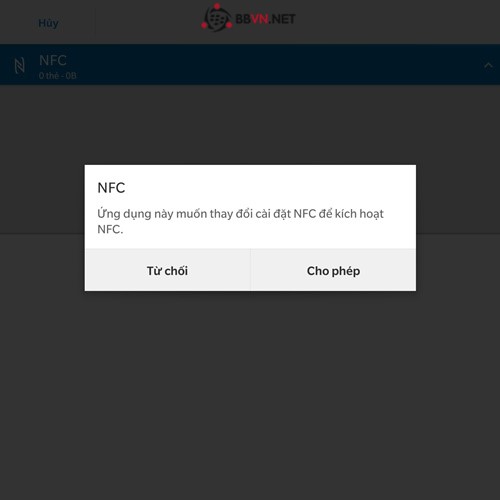Click the '0 thẻ - 0B' subtitle

pyautogui.click(x=57, y=76)
